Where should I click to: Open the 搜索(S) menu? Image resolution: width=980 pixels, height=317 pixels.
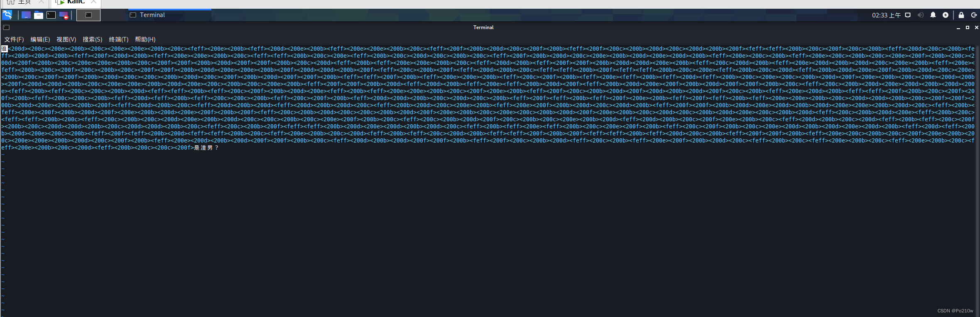coord(93,39)
